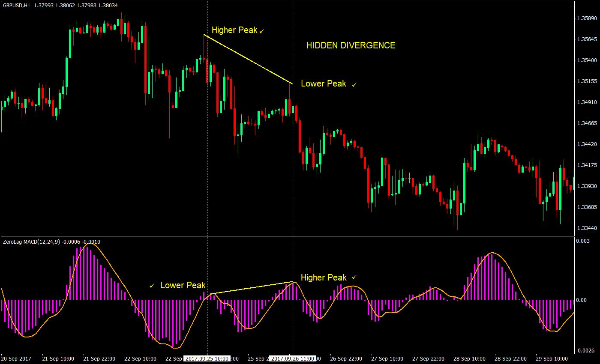Click price level 1.35645 on the axis

[x=587, y=39]
